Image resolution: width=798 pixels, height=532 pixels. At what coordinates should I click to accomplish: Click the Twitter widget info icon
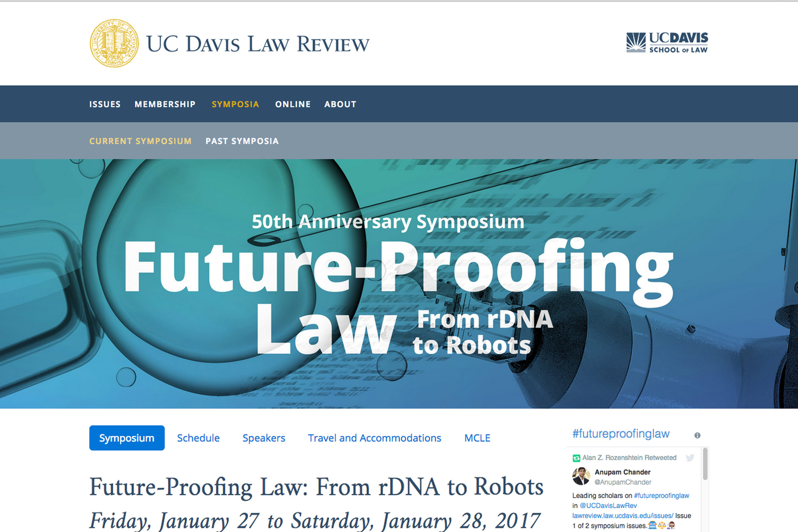[697, 435]
